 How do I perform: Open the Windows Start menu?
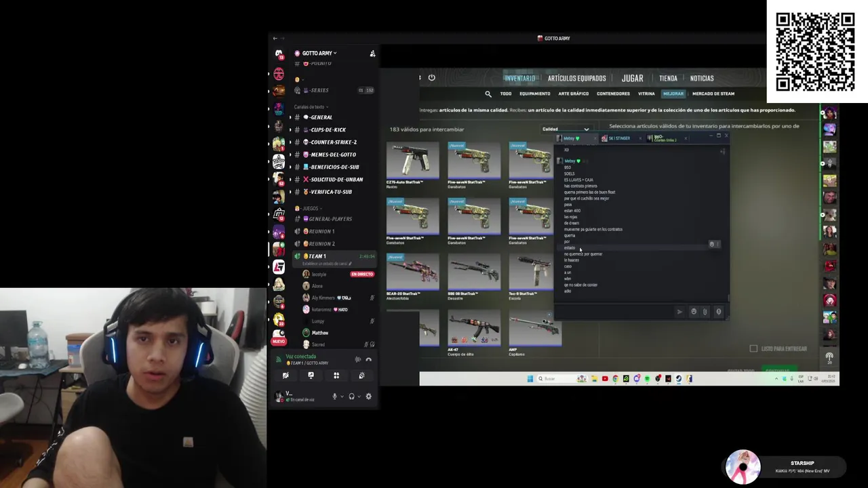530,379
